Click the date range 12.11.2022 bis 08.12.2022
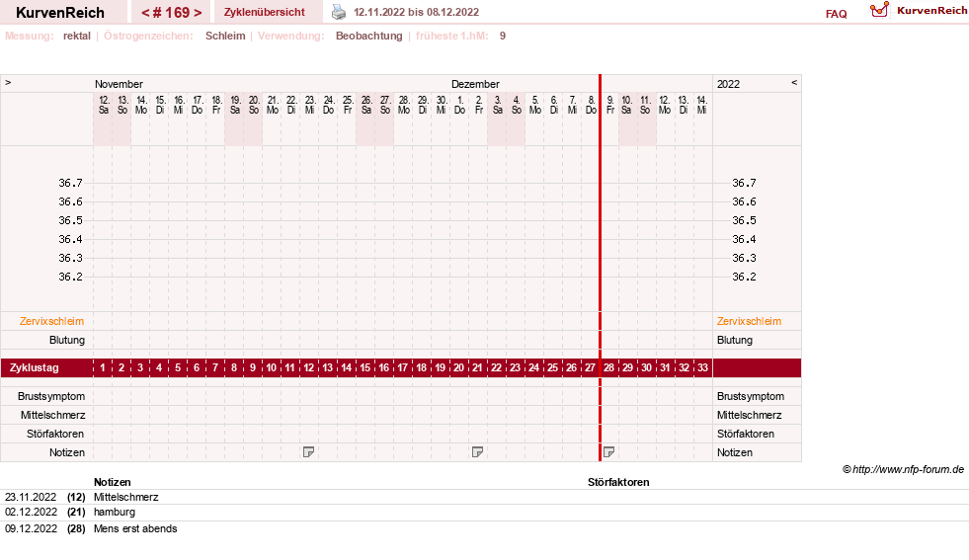 pyautogui.click(x=417, y=13)
